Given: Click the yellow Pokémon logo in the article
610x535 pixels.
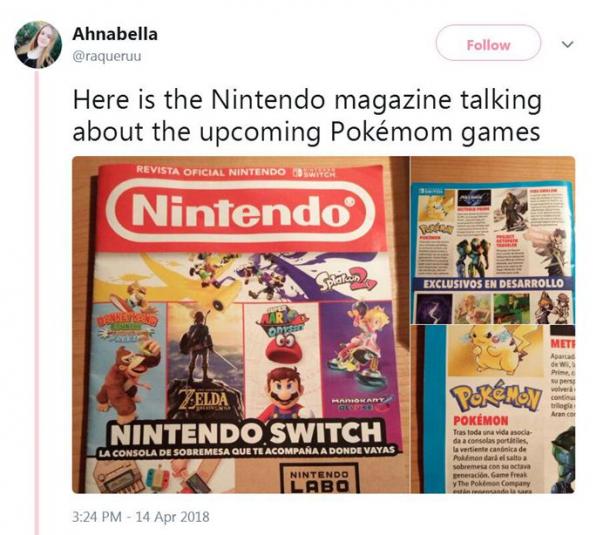Looking at the screenshot, I should [495, 398].
